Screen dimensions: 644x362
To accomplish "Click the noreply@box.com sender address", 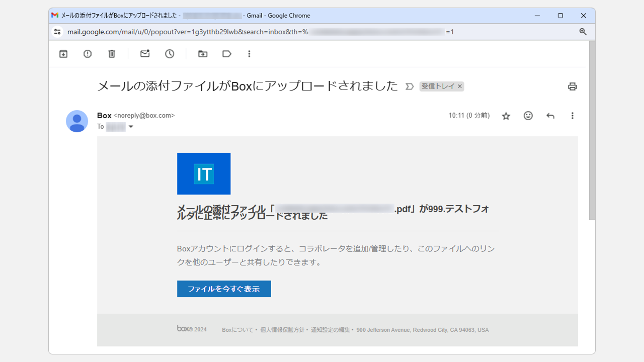I will pos(144,115).
